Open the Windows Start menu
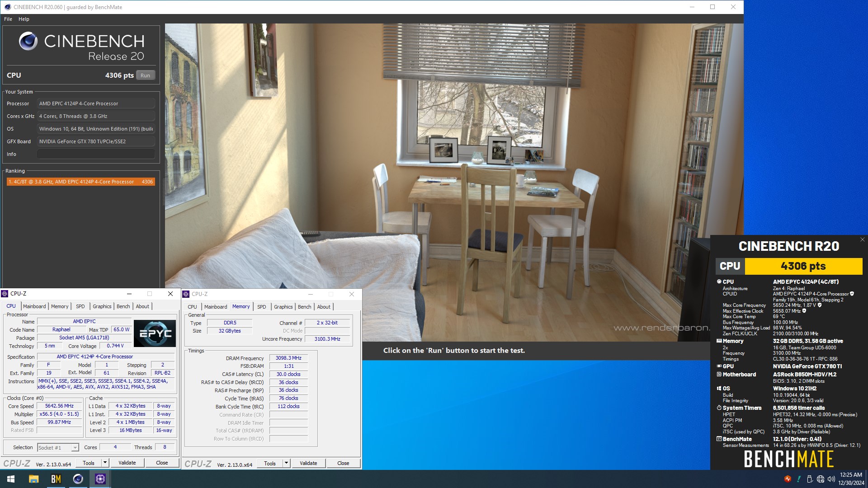The image size is (868, 488). point(11,479)
